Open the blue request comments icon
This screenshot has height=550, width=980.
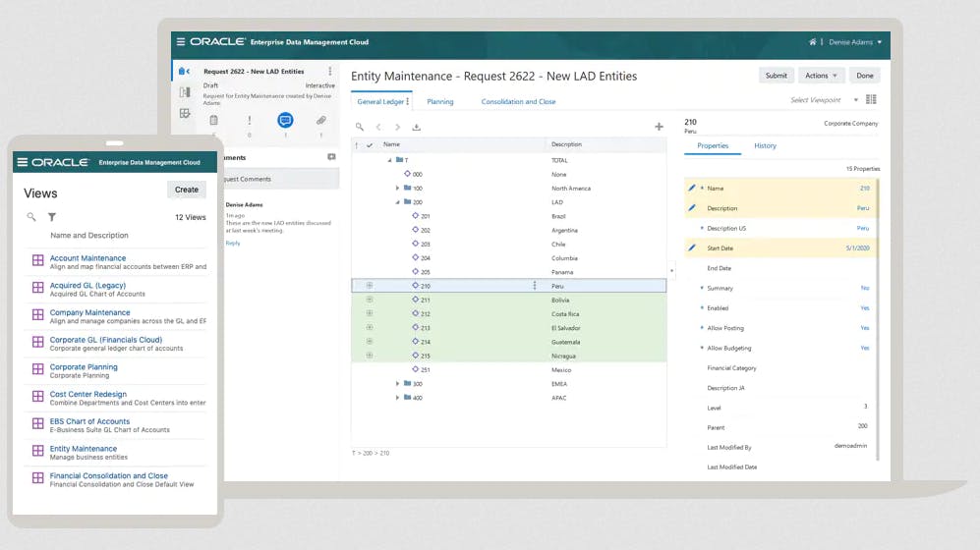coord(285,121)
